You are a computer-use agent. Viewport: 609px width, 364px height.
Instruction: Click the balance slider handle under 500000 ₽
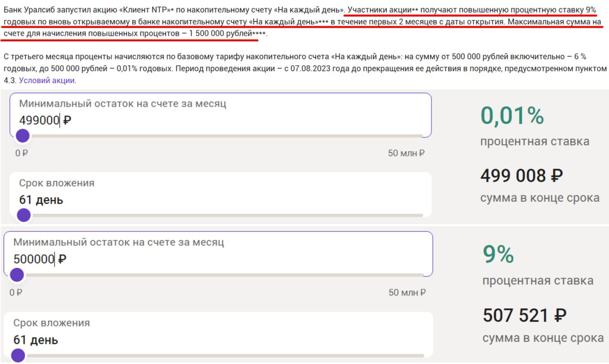pos(17,275)
